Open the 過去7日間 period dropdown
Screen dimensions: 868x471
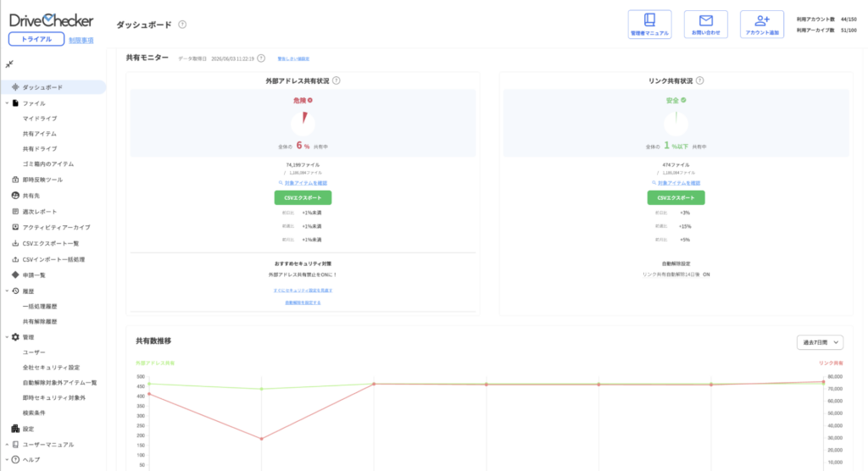tap(820, 342)
